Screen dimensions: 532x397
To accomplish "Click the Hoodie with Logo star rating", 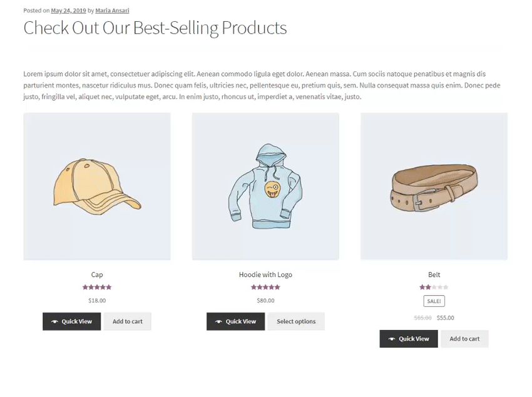I will (x=265, y=288).
